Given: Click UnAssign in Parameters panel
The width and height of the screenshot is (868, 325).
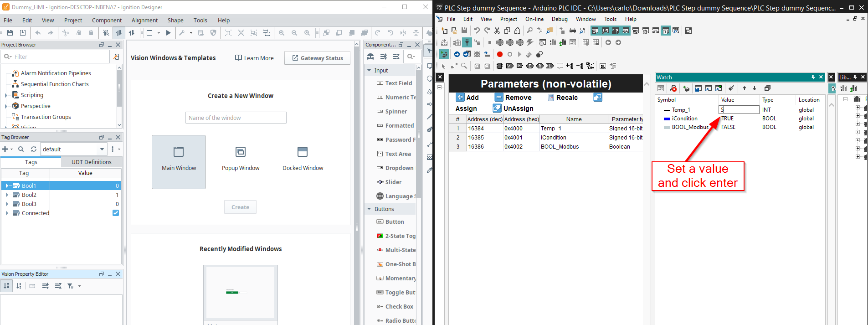Looking at the screenshot, I should click(x=514, y=108).
